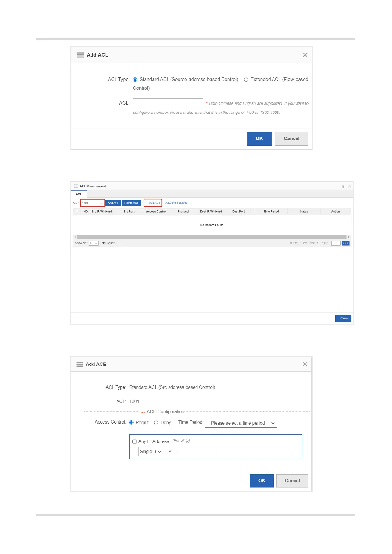Expand the Single IP type dropdown

coord(151,452)
